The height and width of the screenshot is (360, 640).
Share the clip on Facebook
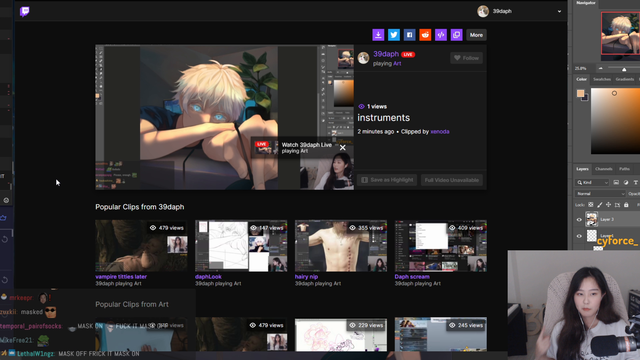(x=409, y=35)
